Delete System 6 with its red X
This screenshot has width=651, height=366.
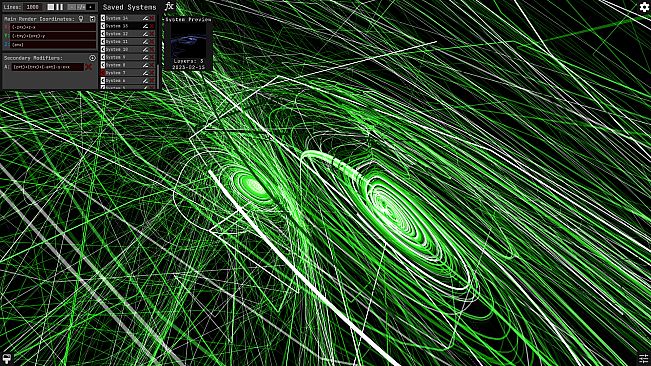pyautogui.click(x=152, y=81)
